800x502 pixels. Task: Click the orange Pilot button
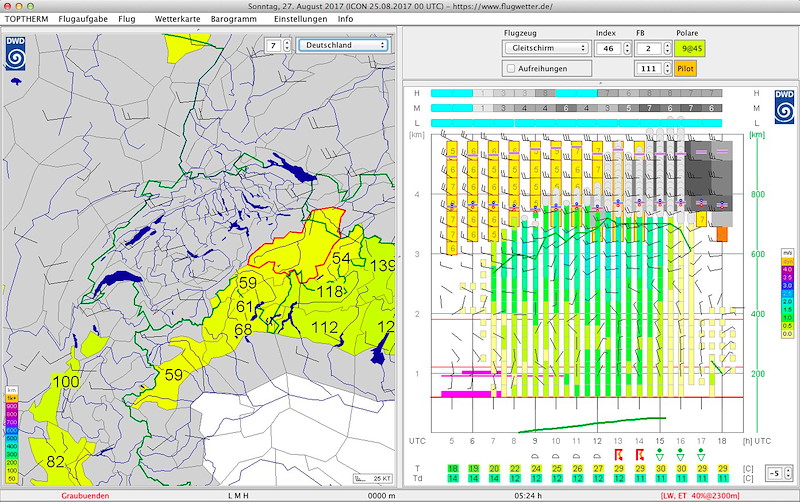pyautogui.click(x=685, y=68)
